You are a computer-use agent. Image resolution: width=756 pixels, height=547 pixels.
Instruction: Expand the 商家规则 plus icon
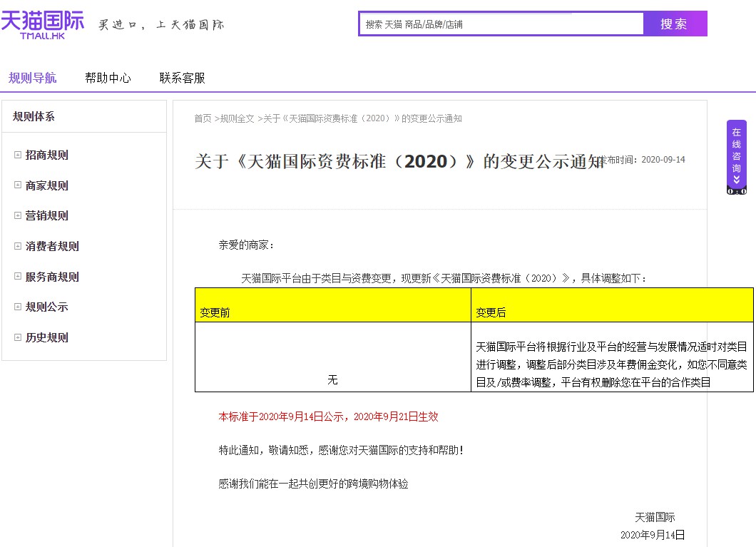coord(18,185)
